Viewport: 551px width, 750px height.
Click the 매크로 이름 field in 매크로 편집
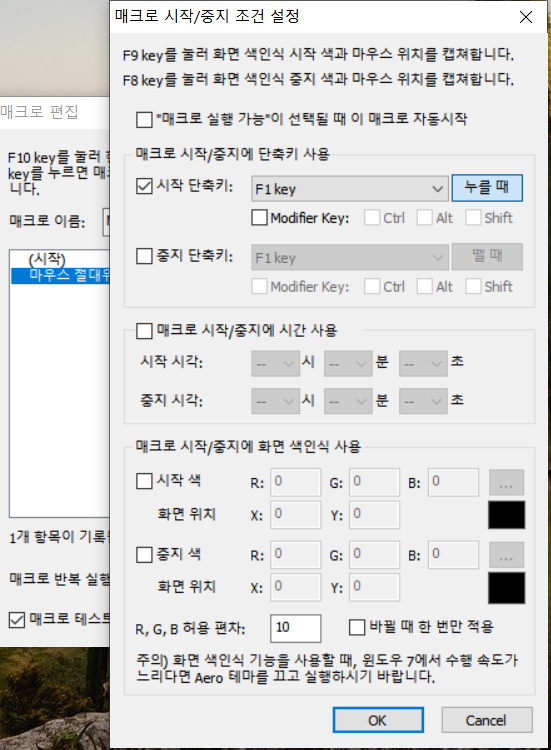pos(106,221)
